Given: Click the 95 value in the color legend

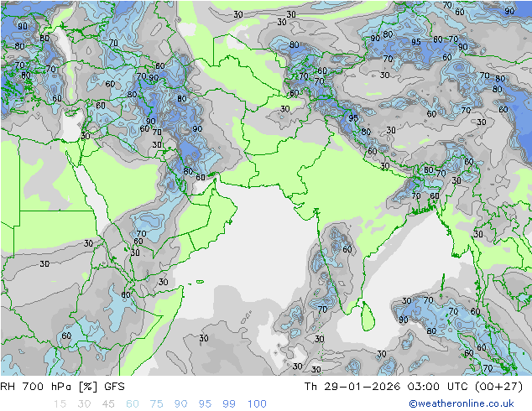Looking at the screenshot, I should point(205,404).
